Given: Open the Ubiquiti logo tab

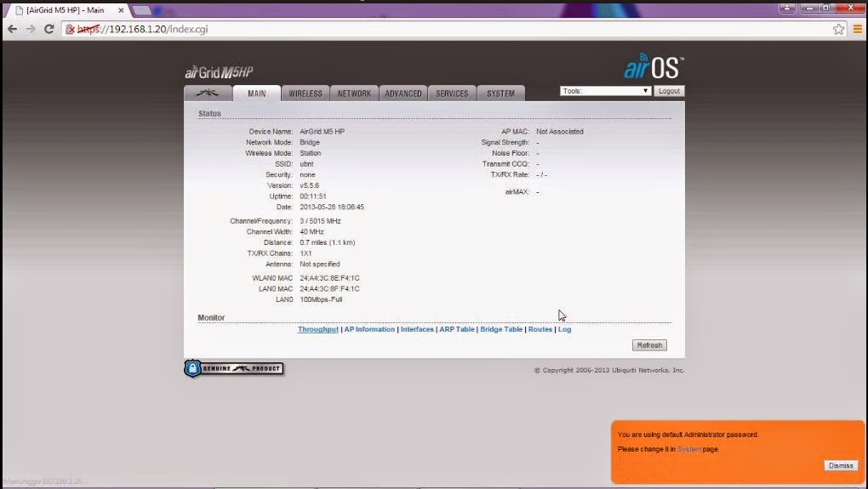Looking at the screenshot, I should tap(208, 93).
